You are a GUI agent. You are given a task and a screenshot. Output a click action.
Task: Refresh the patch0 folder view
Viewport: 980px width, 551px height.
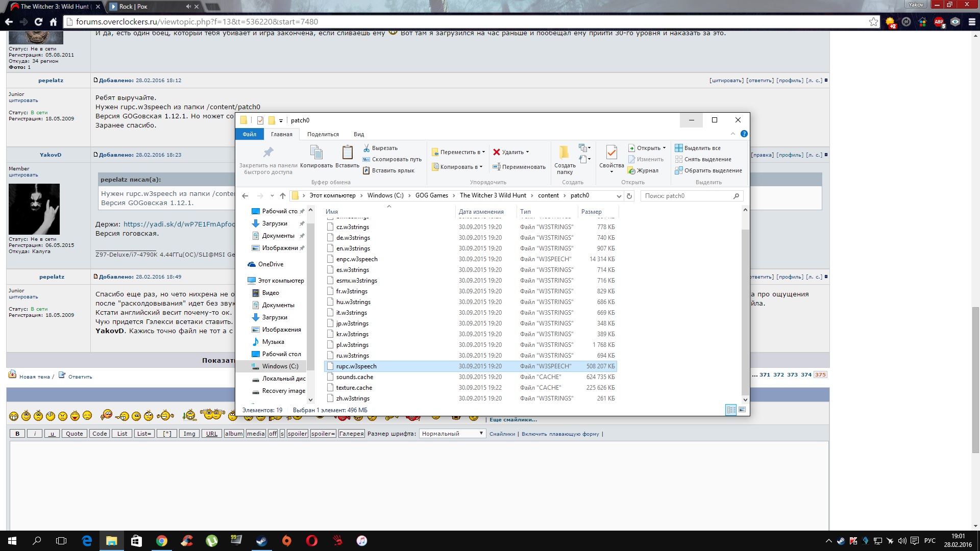tap(629, 196)
